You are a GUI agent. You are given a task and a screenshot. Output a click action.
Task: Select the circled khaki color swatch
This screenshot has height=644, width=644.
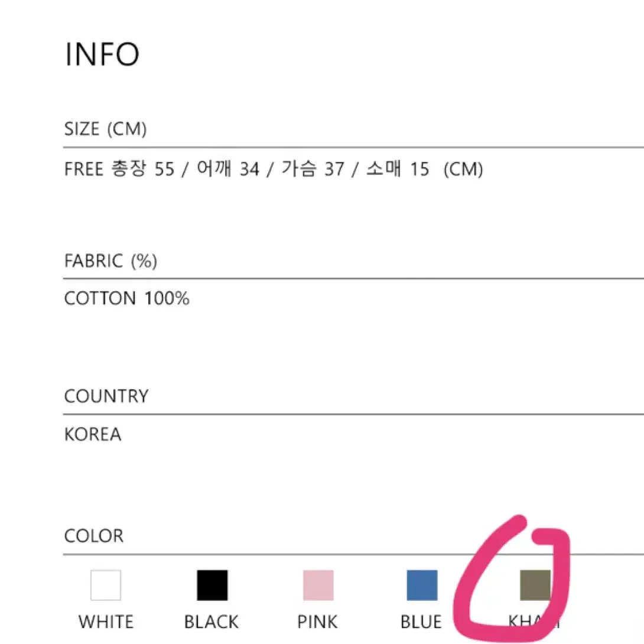coord(535,585)
